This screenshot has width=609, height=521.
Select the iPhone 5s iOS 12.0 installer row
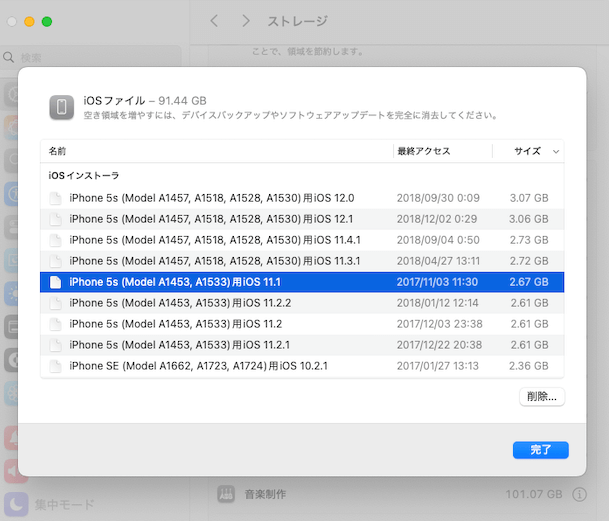(x=302, y=198)
